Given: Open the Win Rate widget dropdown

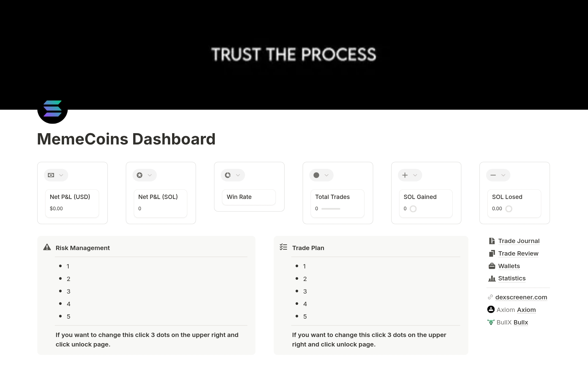Looking at the screenshot, I should pos(238,175).
